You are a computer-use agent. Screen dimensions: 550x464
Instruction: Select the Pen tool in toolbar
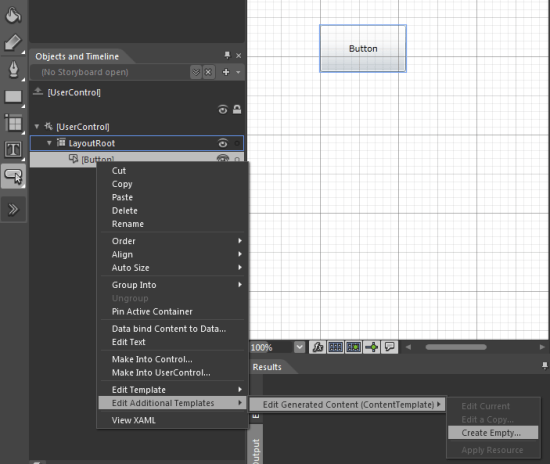[13, 69]
